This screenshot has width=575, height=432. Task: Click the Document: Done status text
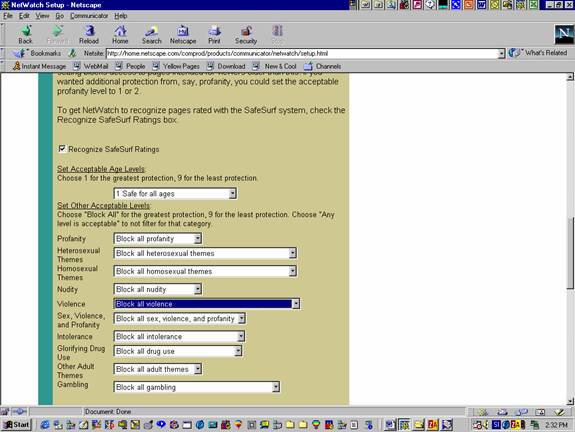(108, 411)
